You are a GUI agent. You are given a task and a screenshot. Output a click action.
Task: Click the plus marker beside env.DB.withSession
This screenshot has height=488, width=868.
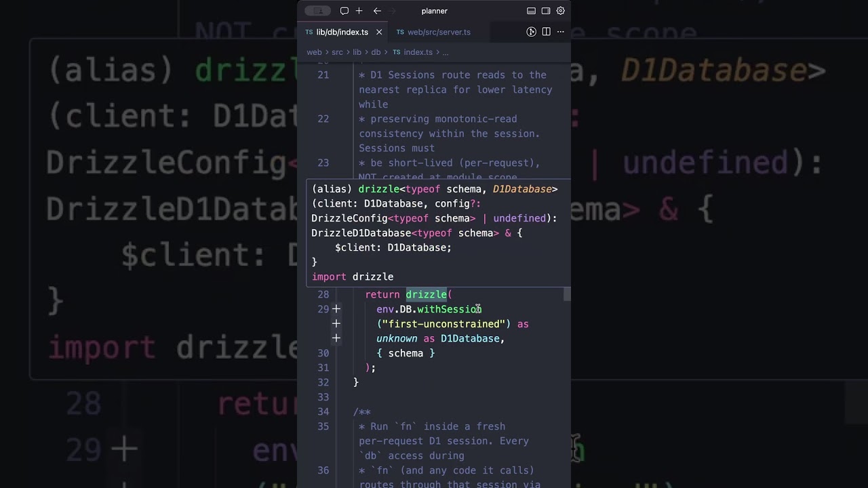coord(336,309)
